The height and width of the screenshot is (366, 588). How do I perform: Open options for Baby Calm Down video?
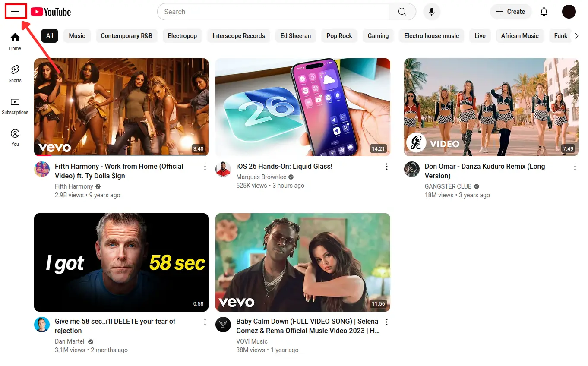pyautogui.click(x=387, y=322)
